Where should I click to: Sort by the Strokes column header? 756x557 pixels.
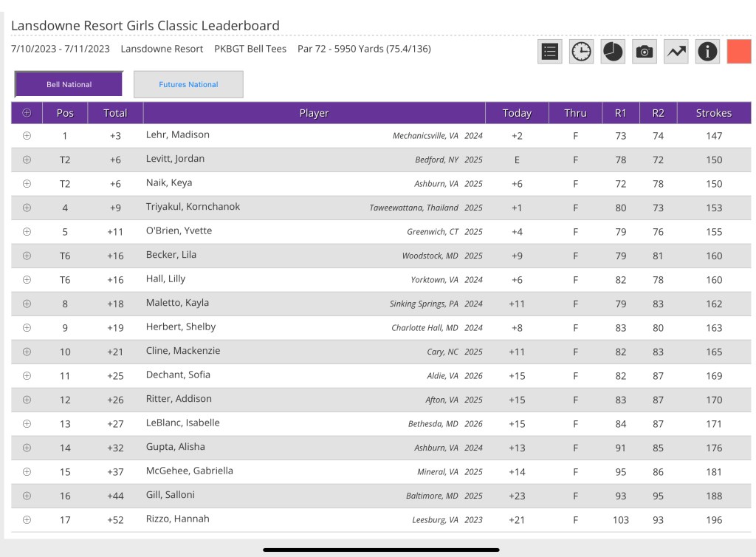coord(713,113)
